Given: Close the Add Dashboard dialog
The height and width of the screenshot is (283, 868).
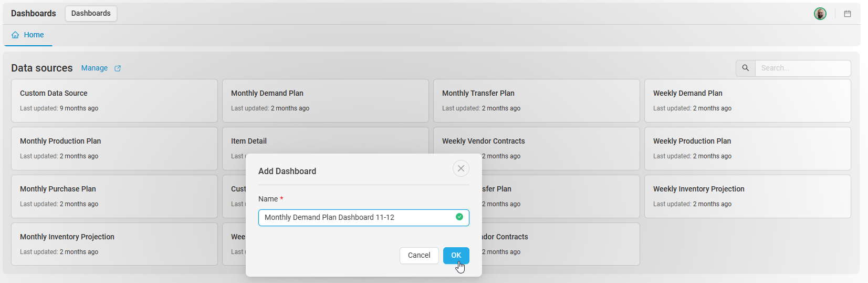Looking at the screenshot, I should pyautogui.click(x=461, y=168).
